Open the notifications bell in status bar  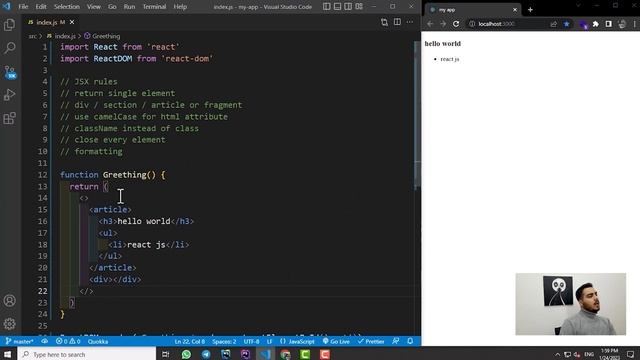(x=410, y=341)
